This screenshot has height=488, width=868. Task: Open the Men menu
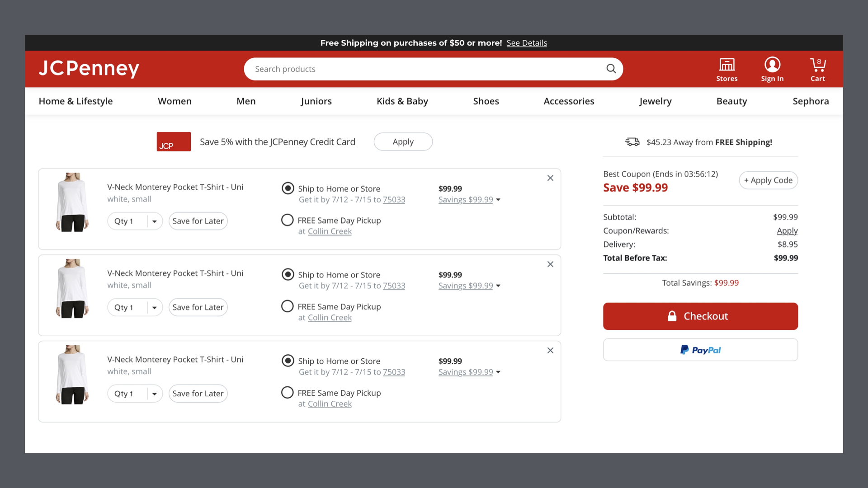(x=246, y=101)
